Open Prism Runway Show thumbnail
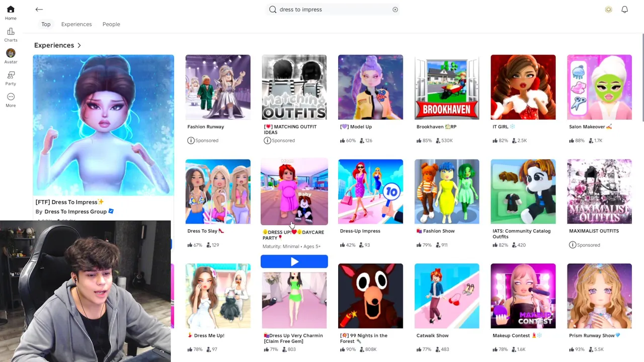 600,296
